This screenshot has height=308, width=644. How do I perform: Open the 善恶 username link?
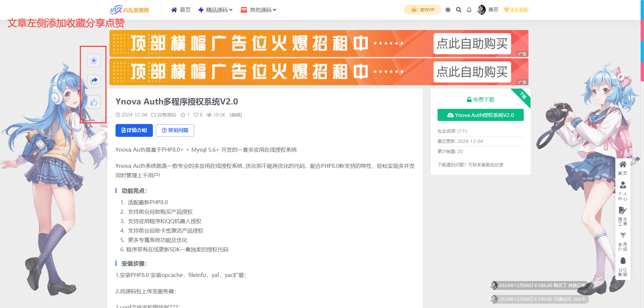[493, 10]
